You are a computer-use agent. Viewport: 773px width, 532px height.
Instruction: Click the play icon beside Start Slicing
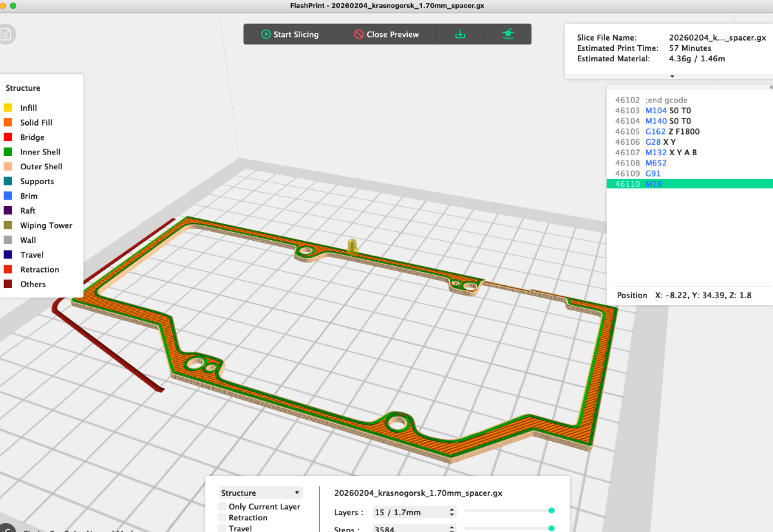coord(266,35)
